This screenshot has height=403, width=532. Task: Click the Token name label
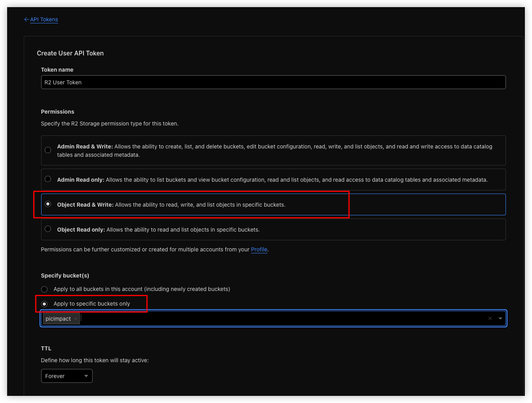pos(57,70)
